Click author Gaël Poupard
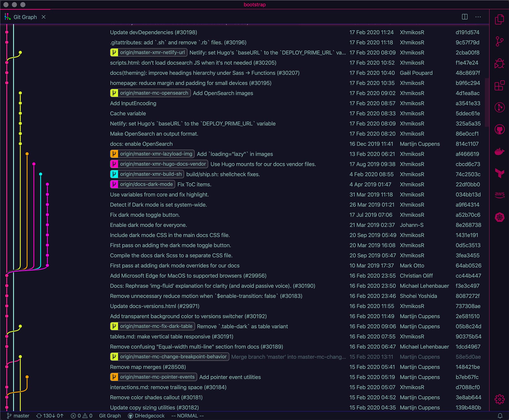The image size is (509, 420). click(x=416, y=73)
